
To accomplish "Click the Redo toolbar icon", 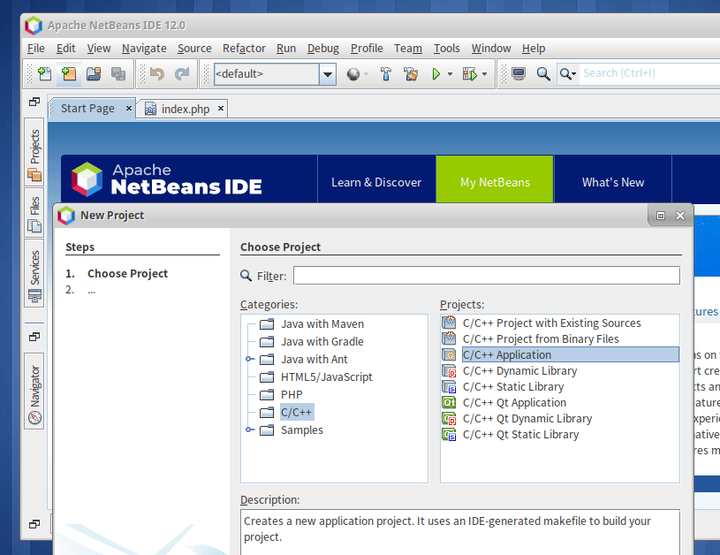I will coord(182,73).
